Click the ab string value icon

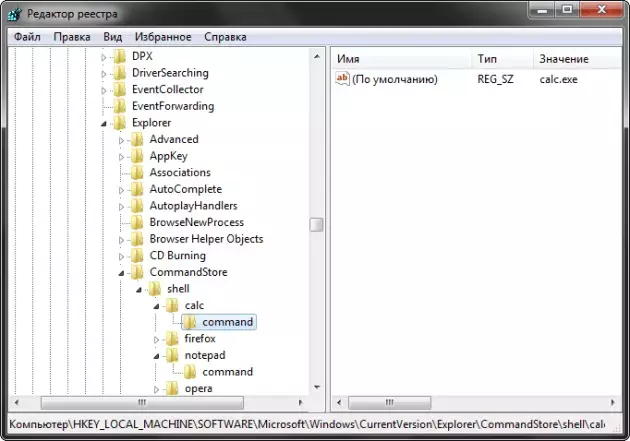342,79
